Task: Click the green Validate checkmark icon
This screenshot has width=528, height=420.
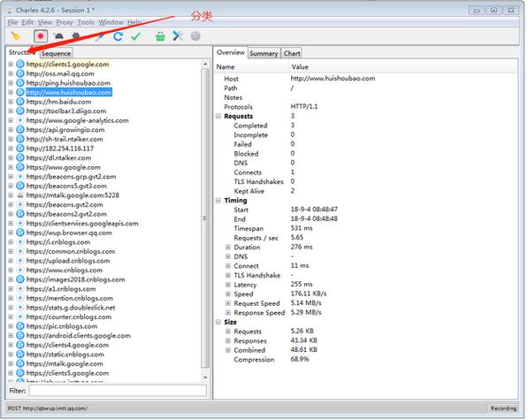Action: coord(135,36)
